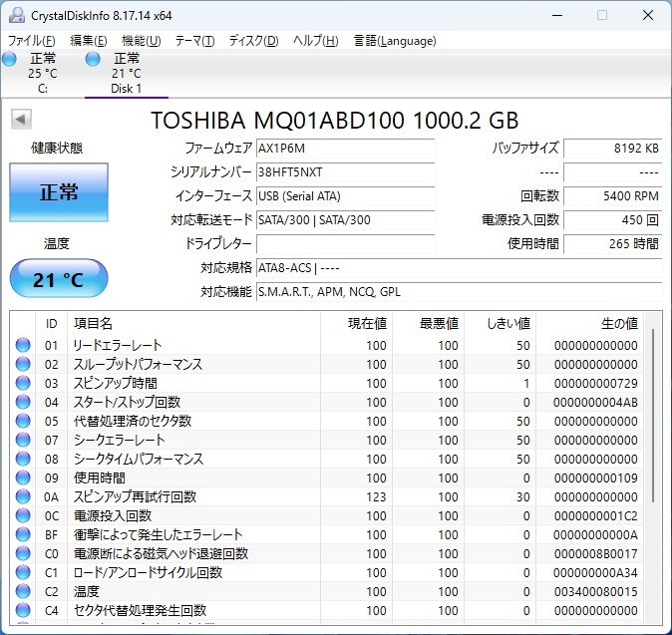The image size is (672, 635).
Task: Open the テーマ(T) menu
Action: [x=194, y=41]
